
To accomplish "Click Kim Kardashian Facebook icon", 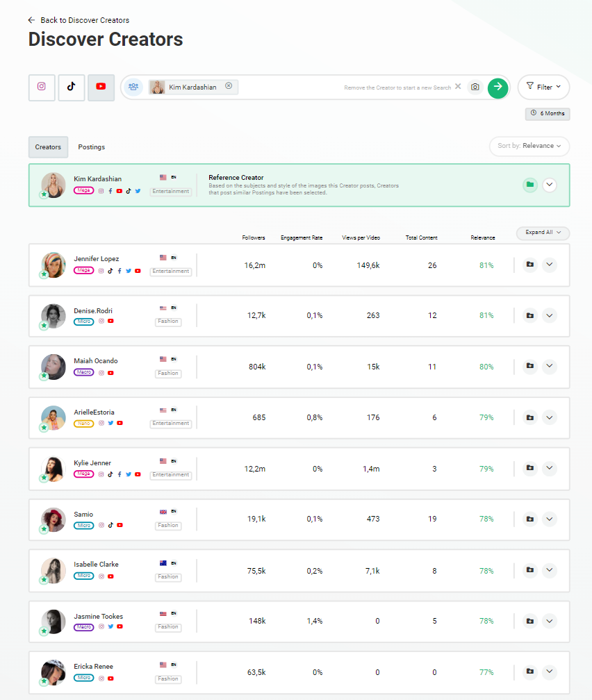I will [x=110, y=190].
